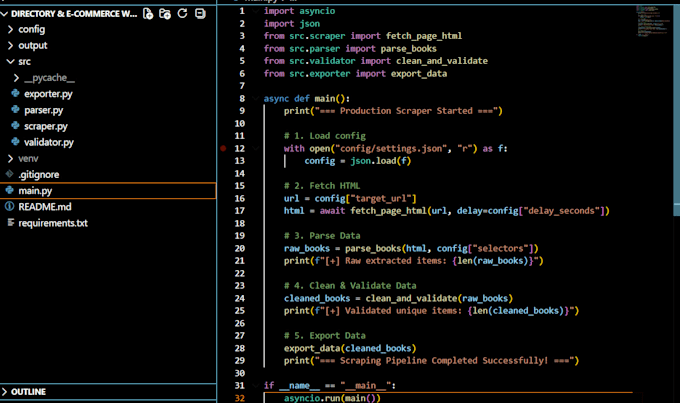
Task: Click the "config/settings.json" string on line 12
Action: pos(389,149)
